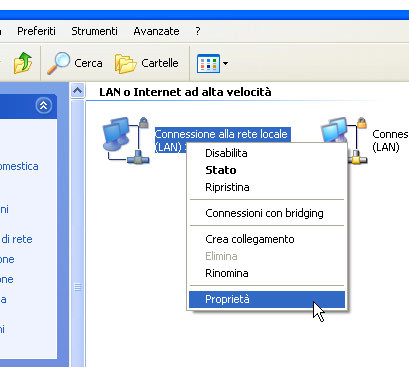Image resolution: width=409 pixels, height=377 pixels.
Task: Select the first LAN connection icon
Action: tap(126, 140)
